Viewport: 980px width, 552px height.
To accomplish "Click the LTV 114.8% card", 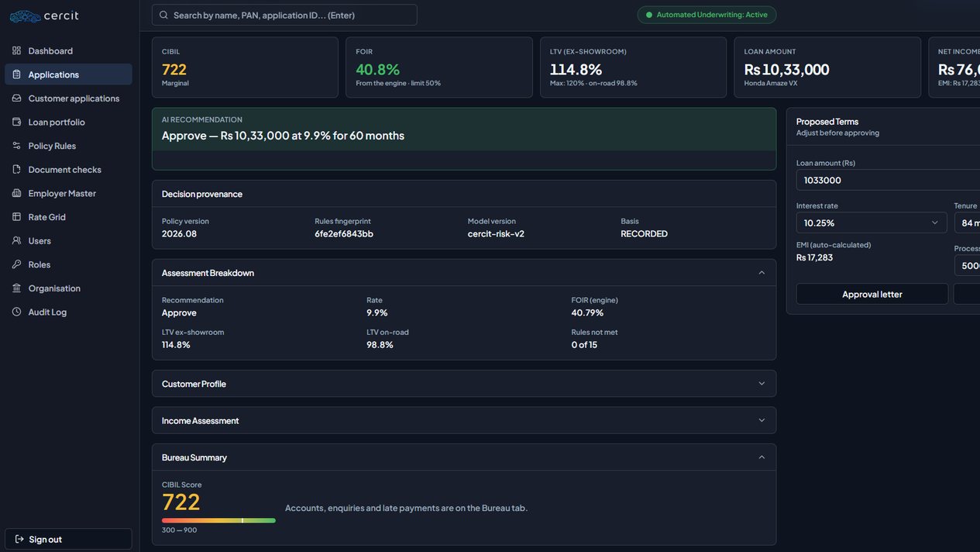I will [633, 67].
